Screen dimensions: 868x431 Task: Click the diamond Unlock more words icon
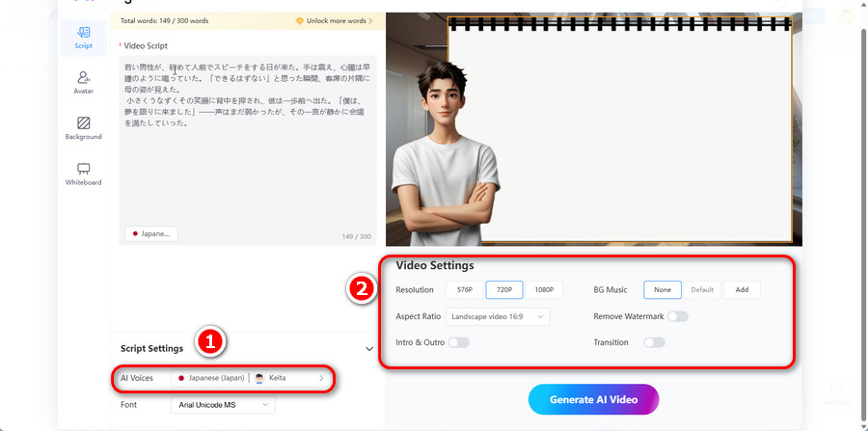coord(299,20)
